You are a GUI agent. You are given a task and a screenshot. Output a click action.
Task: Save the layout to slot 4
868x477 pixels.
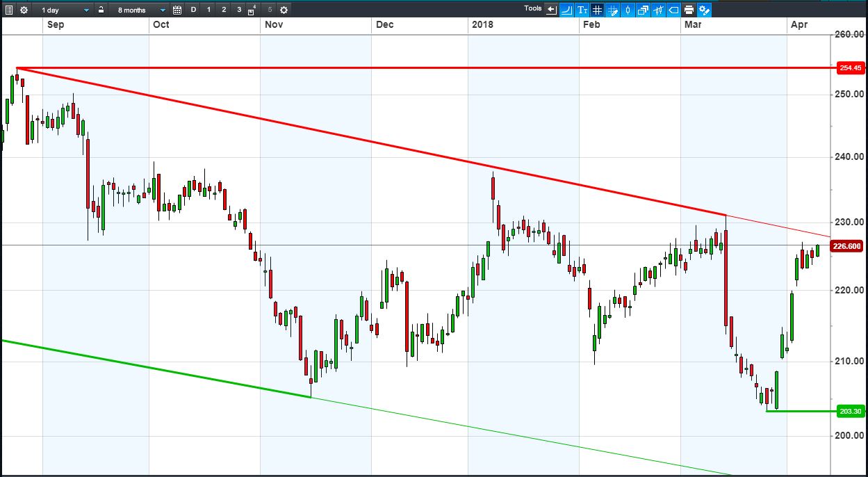pos(252,10)
